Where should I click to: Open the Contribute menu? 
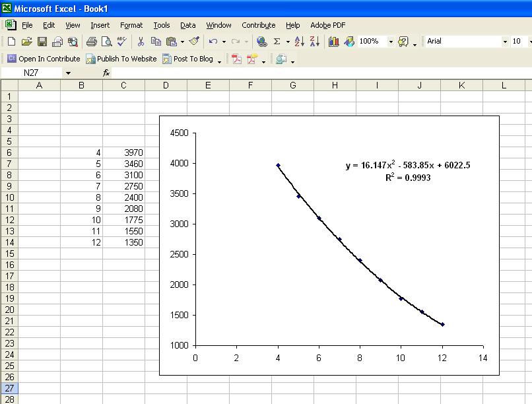click(259, 25)
